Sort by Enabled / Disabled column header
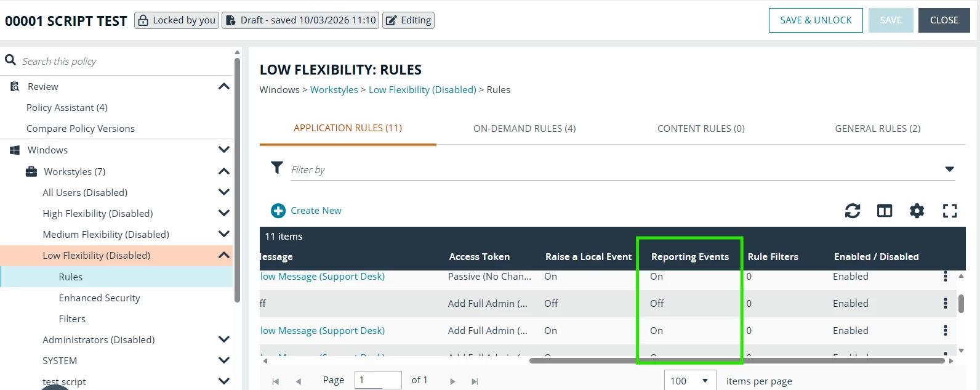 (877, 257)
